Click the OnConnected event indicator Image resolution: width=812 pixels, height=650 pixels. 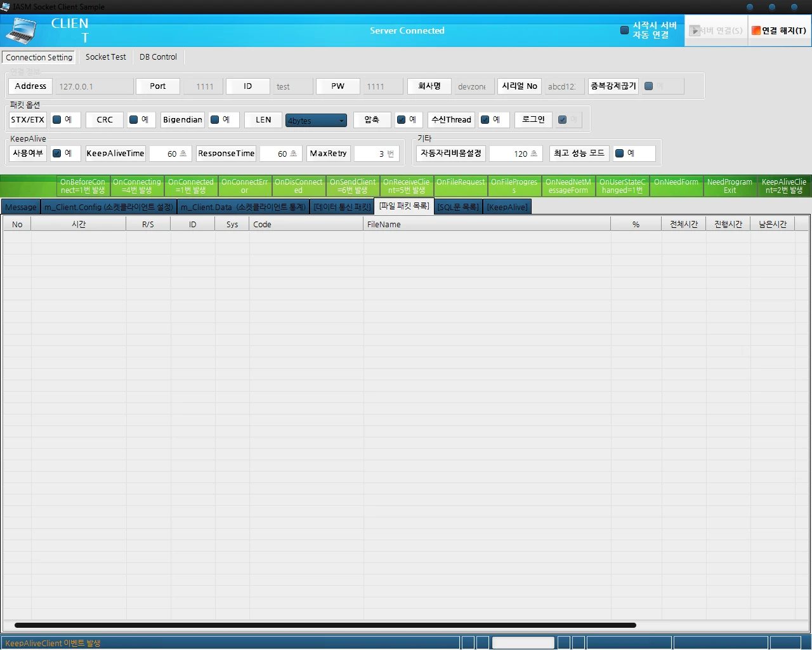pyautogui.click(x=191, y=186)
